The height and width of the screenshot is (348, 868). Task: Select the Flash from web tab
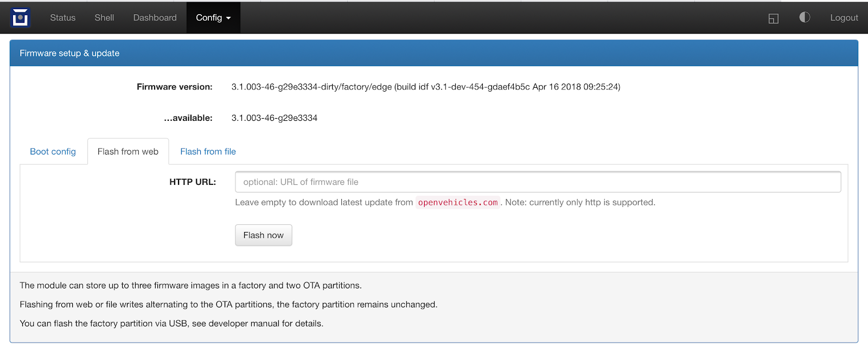pos(128,151)
